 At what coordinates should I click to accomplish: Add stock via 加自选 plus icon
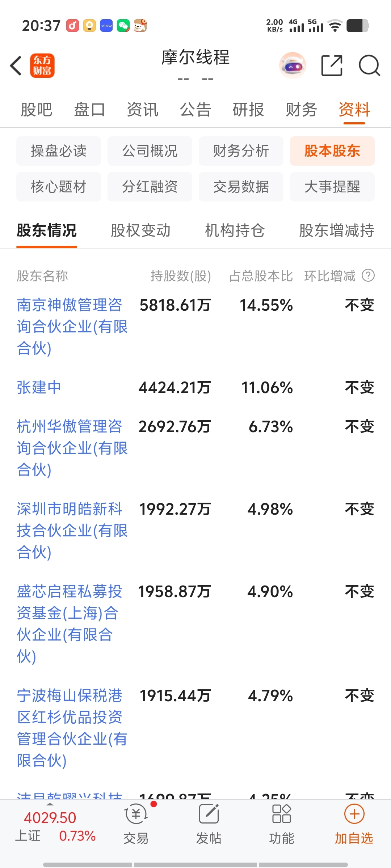pyautogui.click(x=354, y=814)
